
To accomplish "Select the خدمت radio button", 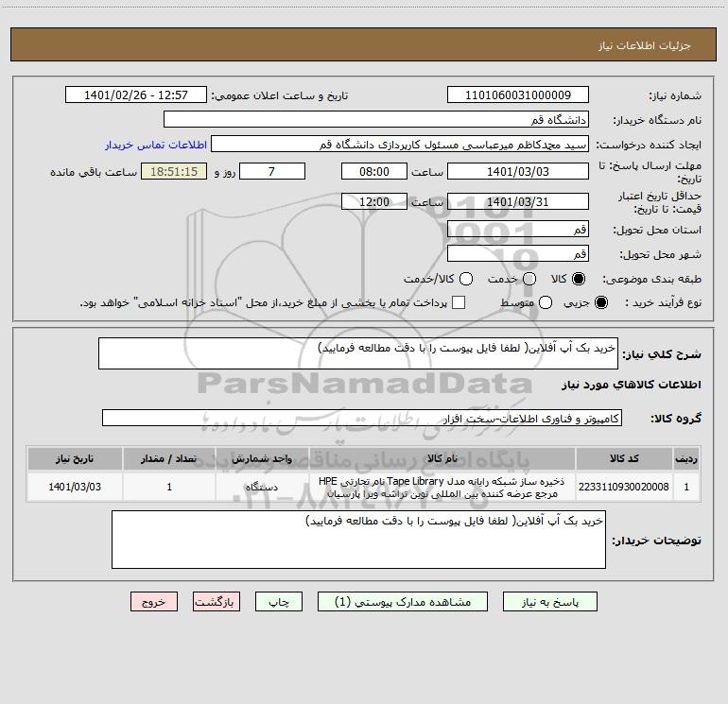I will click(529, 279).
